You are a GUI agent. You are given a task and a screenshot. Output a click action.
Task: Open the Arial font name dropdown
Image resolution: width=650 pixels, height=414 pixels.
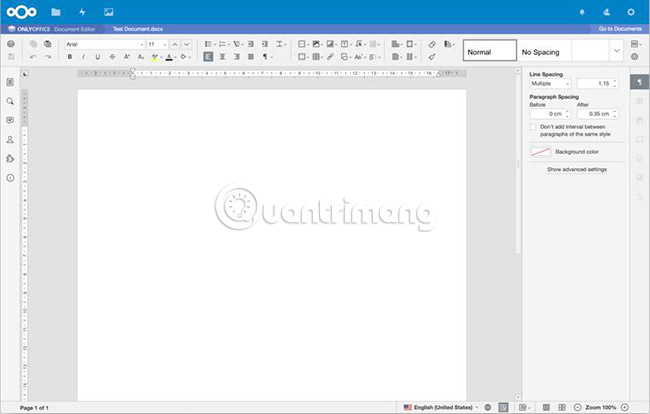click(102, 44)
